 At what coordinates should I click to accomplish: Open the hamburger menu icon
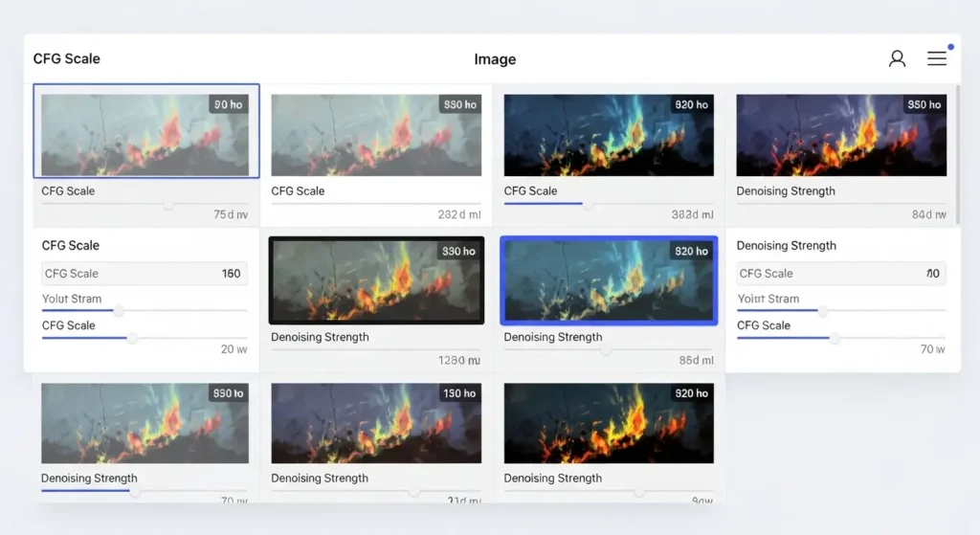pyautogui.click(x=937, y=58)
